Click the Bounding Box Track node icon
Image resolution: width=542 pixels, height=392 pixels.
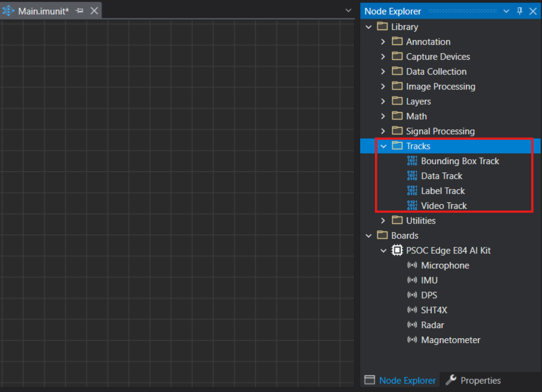(x=412, y=161)
